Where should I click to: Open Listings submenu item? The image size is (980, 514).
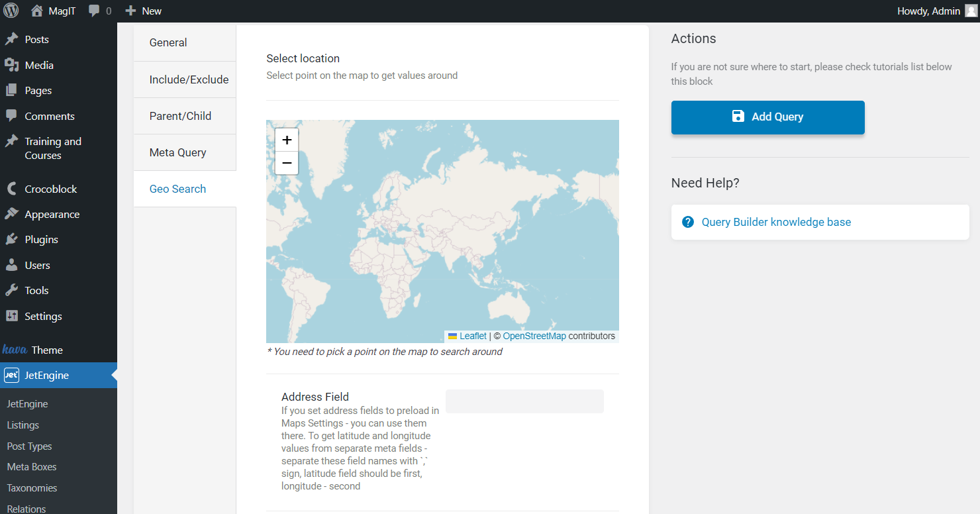pos(23,425)
